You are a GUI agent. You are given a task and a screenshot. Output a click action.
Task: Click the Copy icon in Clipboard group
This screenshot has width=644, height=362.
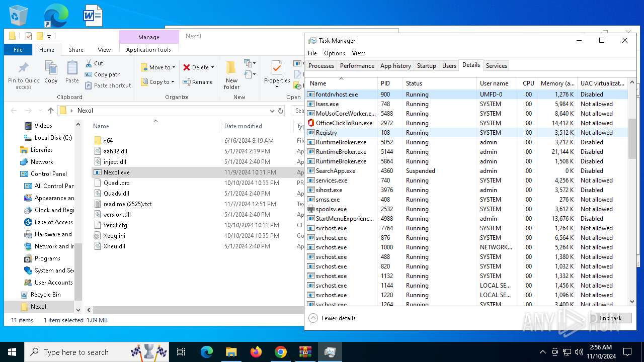(51, 68)
